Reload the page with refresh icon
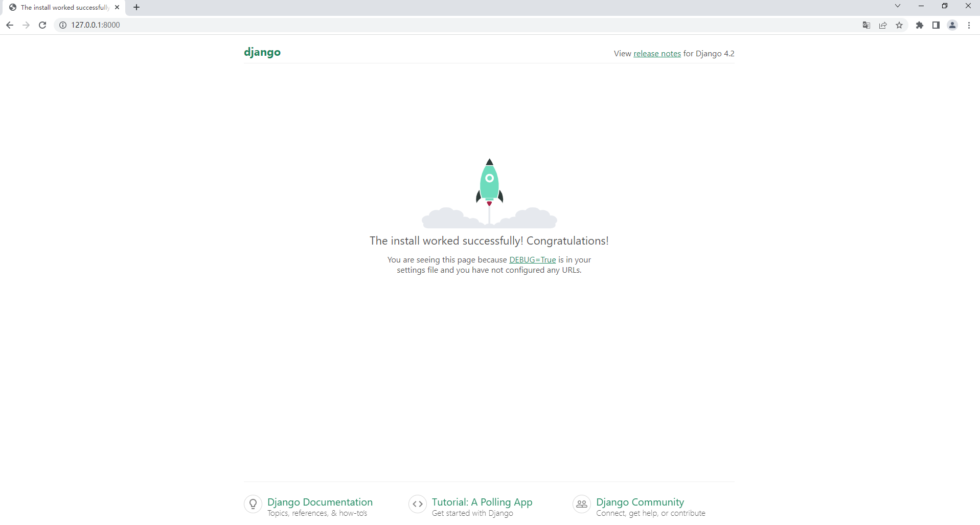Image resolution: width=980 pixels, height=525 pixels. (42, 25)
